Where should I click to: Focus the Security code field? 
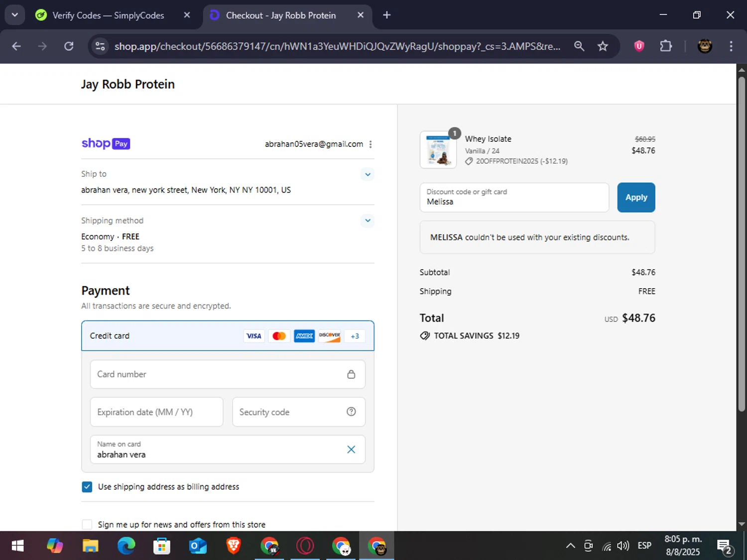click(x=299, y=412)
